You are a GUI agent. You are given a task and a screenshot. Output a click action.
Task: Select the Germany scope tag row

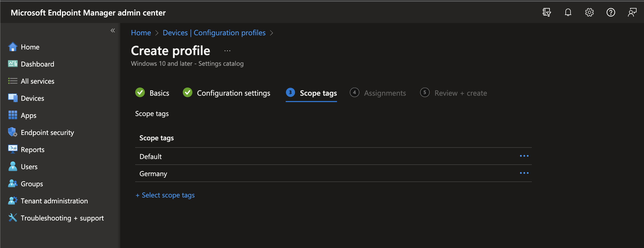[153, 173]
